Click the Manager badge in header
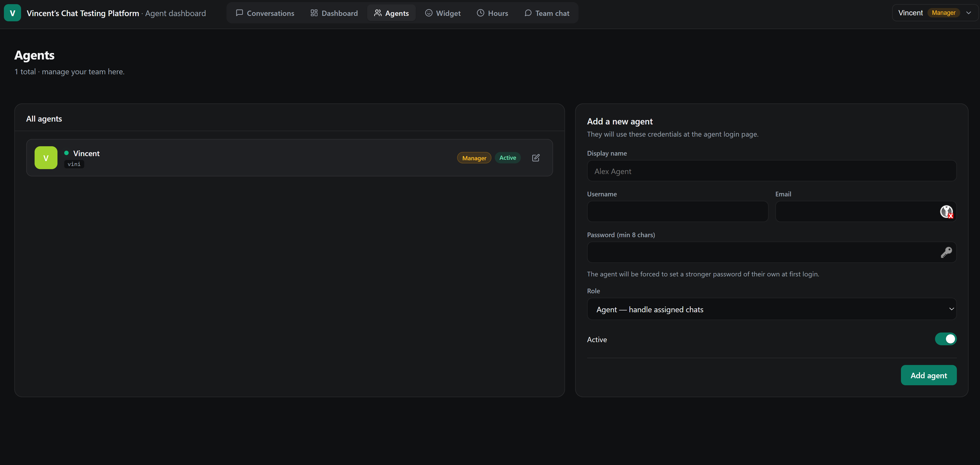Image resolution: width=980 pixels, height=465 pixels. [x=944, y=13]
